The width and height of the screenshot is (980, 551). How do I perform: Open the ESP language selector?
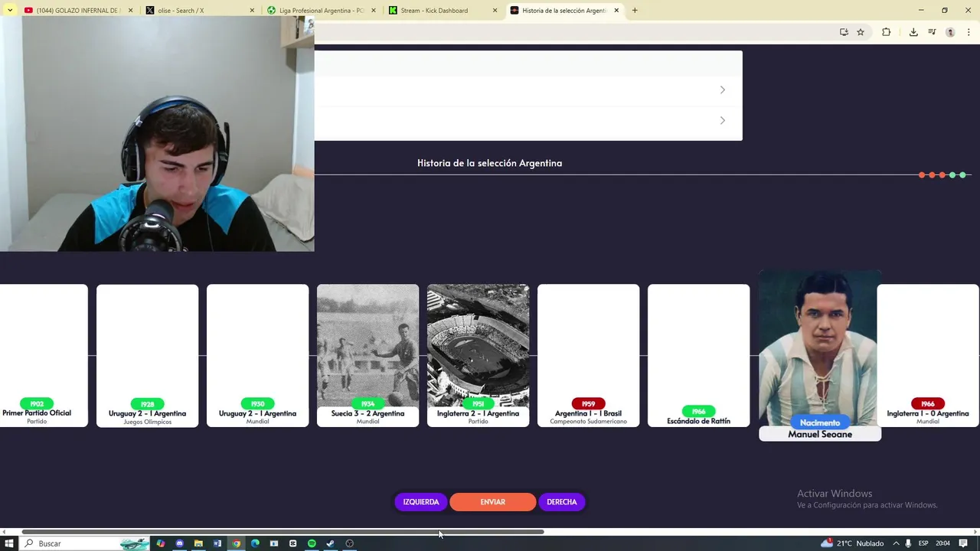[923, 543]
